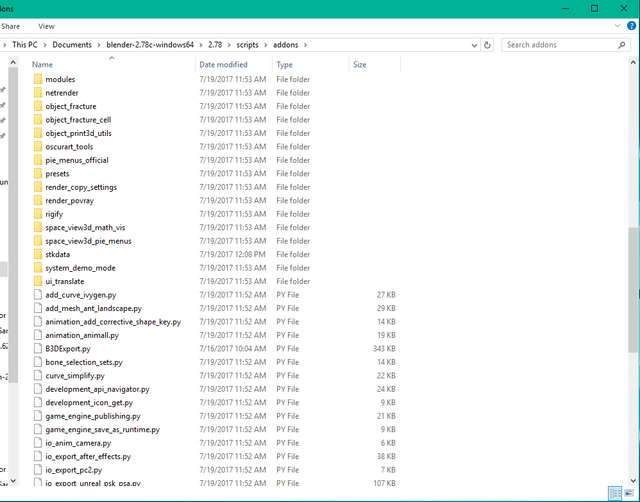The image size is (640, 502).
Task: Expand the chevron after addons breadcrumb
Action: pyautogui.click(x=305, y=45)
